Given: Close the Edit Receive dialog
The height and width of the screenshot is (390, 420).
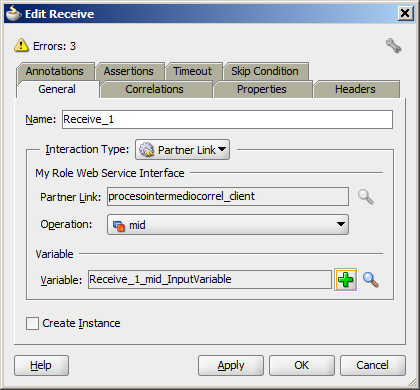Looking at the screenshot, I should click(405, 14).
